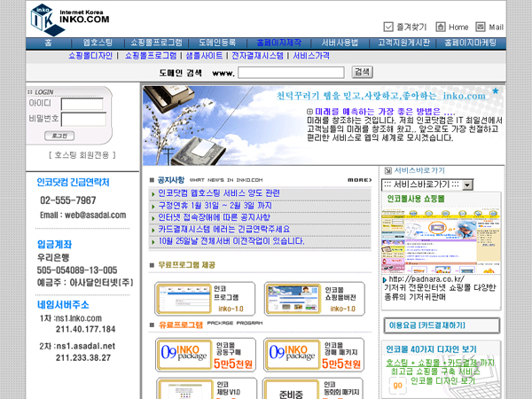Open the 인코 동창회 패키지 준비중 banner

click(313, 388)
